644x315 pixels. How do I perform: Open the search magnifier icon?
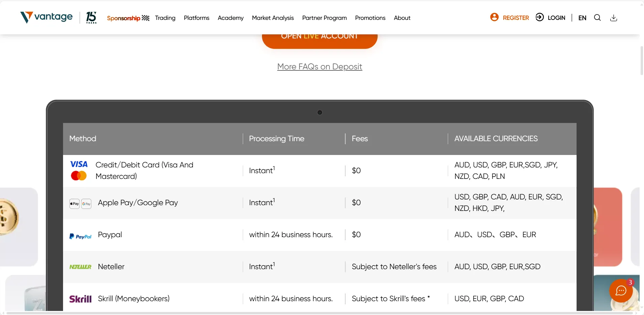pos(597,18)
